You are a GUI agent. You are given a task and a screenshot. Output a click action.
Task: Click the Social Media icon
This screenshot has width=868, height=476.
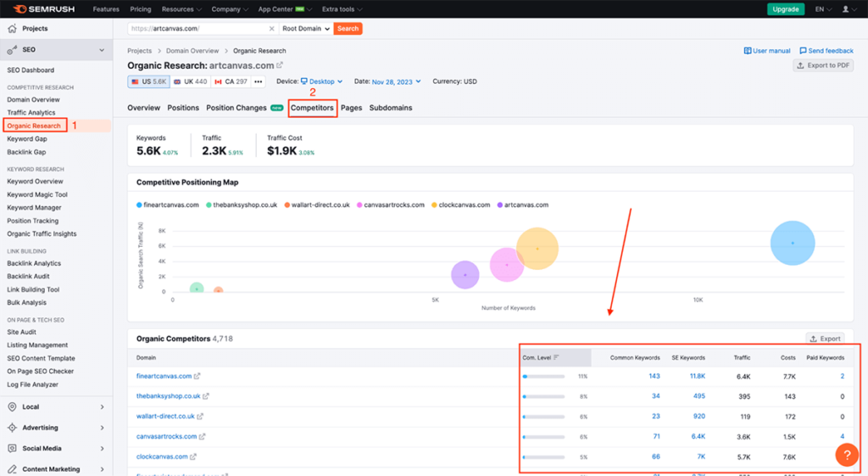(12, 448)
